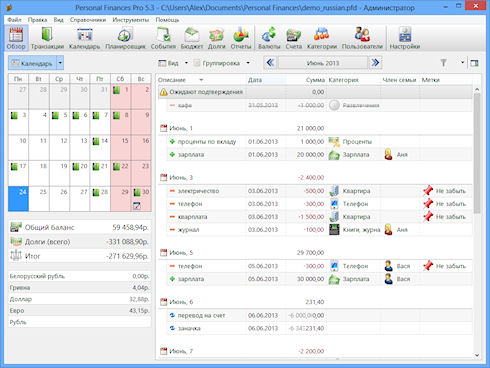Click the Общий баланс icon
This screenshot has height=368, width=490.
[x=16, y=227]
